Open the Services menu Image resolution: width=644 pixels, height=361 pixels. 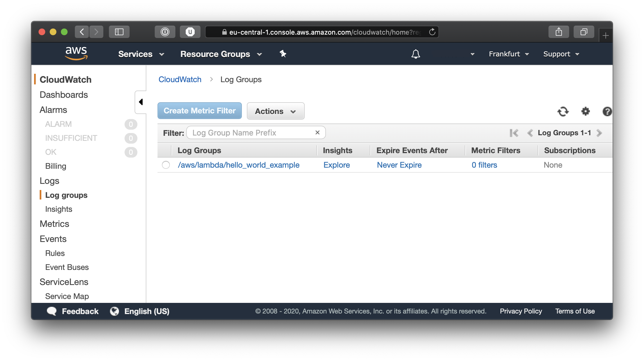pos(141,54)
